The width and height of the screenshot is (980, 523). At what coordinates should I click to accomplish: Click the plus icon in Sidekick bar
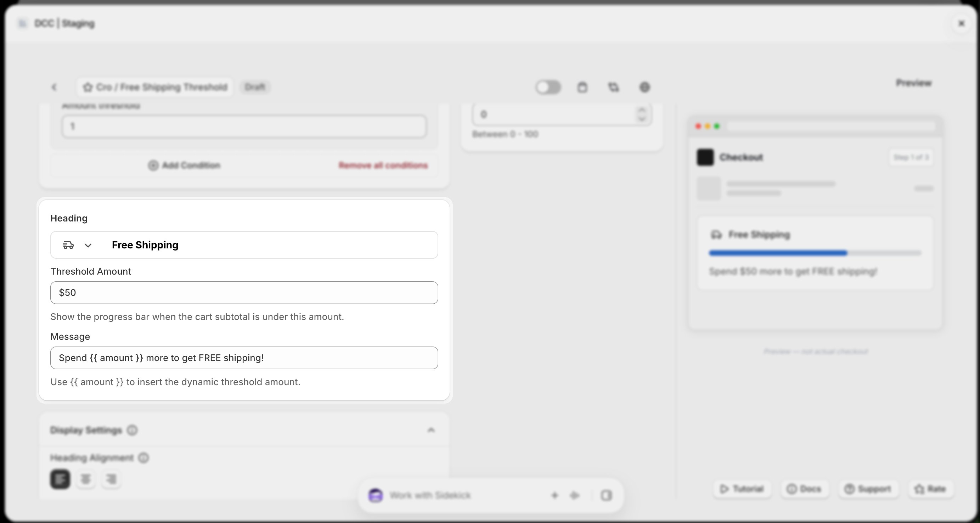[x=555, y=495]
